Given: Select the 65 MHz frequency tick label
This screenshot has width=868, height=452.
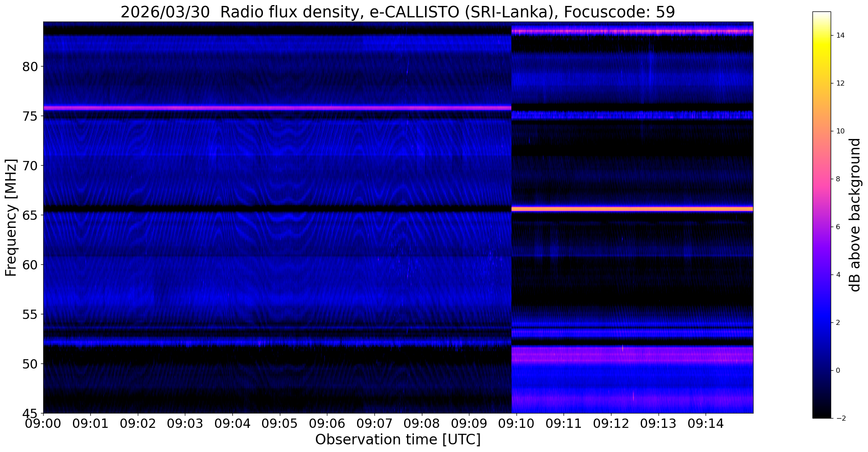Looking at the screenshot, I should pos(30,215).
